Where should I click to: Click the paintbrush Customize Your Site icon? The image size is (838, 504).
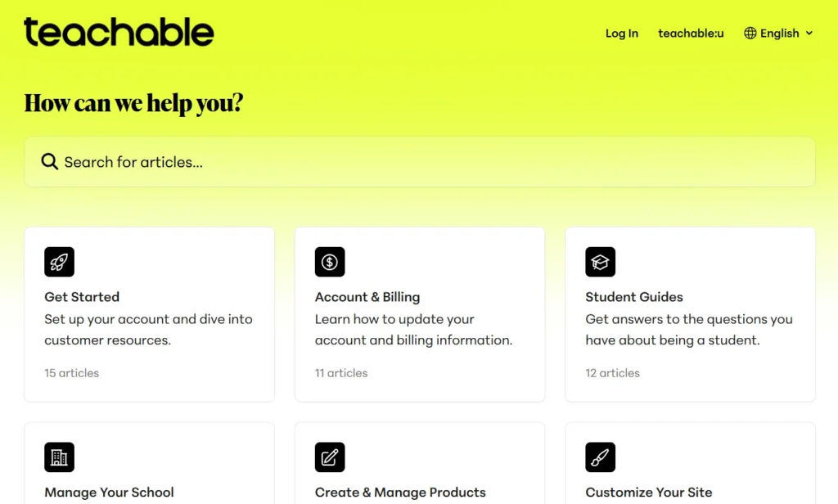600,457
